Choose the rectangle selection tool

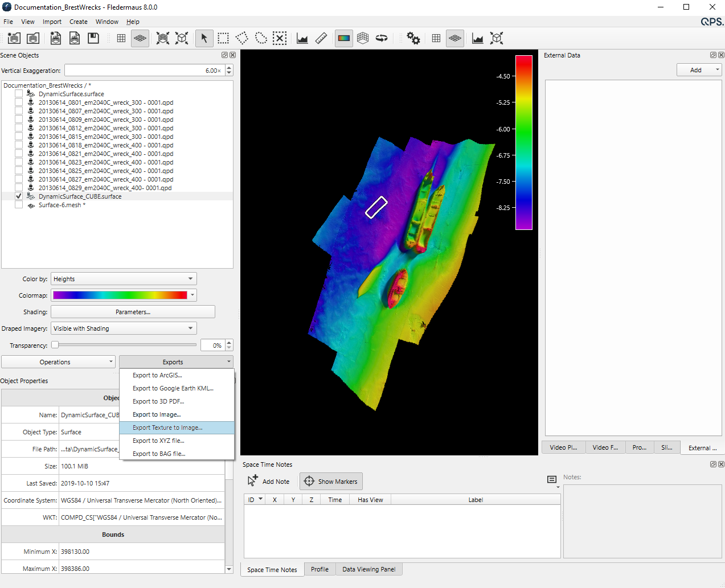223,38
